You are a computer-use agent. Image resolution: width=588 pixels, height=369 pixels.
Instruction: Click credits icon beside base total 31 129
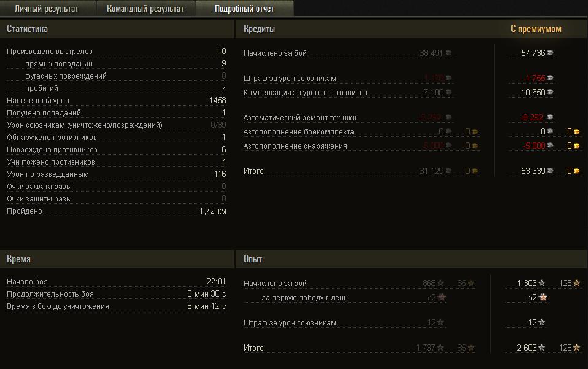(x=448, y=171)
